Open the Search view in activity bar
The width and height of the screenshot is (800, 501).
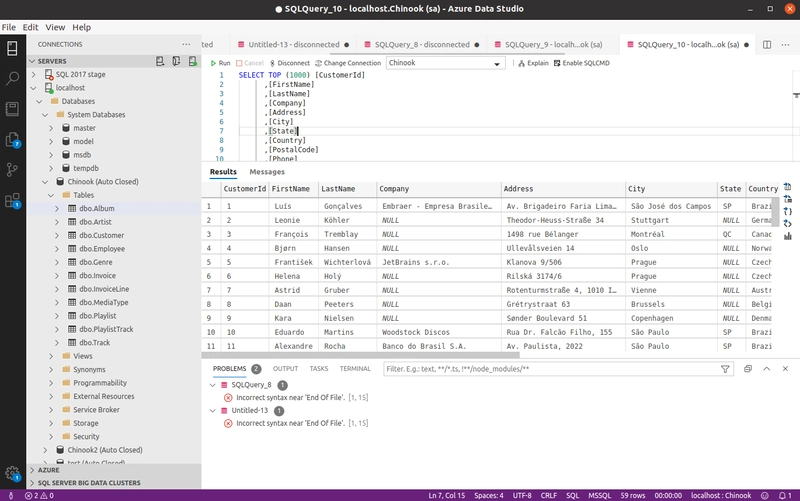[x=12, y=78]
